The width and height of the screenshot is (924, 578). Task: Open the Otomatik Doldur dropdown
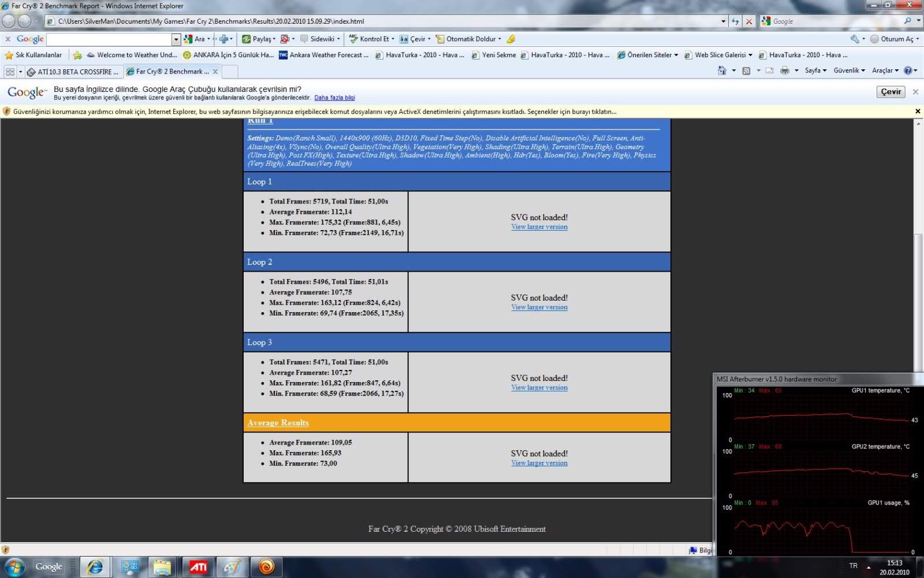(500, 39)
